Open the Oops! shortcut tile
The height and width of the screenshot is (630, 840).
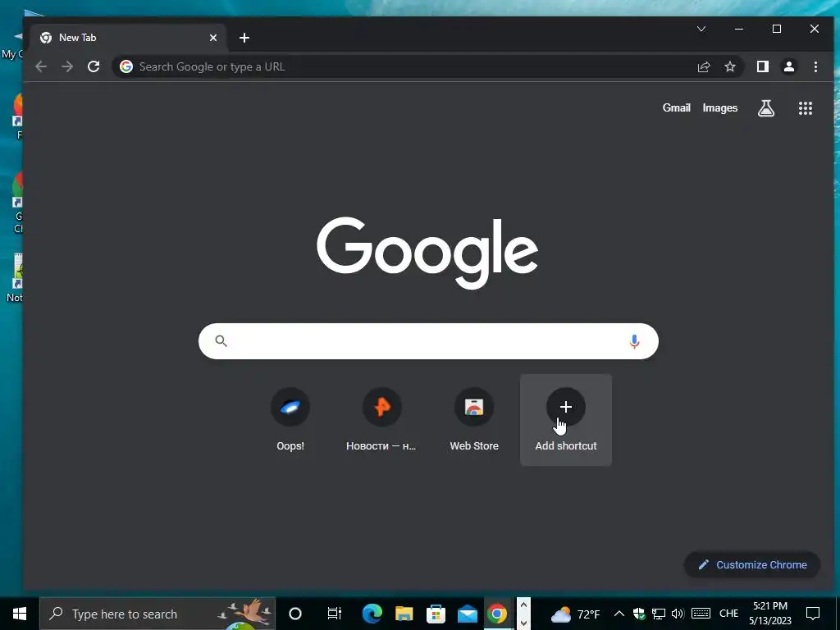[290, 420]
